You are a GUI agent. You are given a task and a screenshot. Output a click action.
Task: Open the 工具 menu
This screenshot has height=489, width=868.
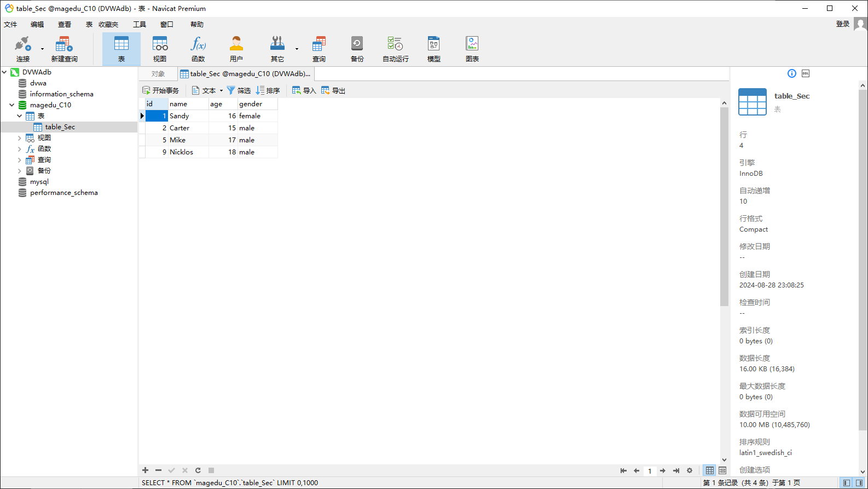pyautogui.click(x=140, y=25)
